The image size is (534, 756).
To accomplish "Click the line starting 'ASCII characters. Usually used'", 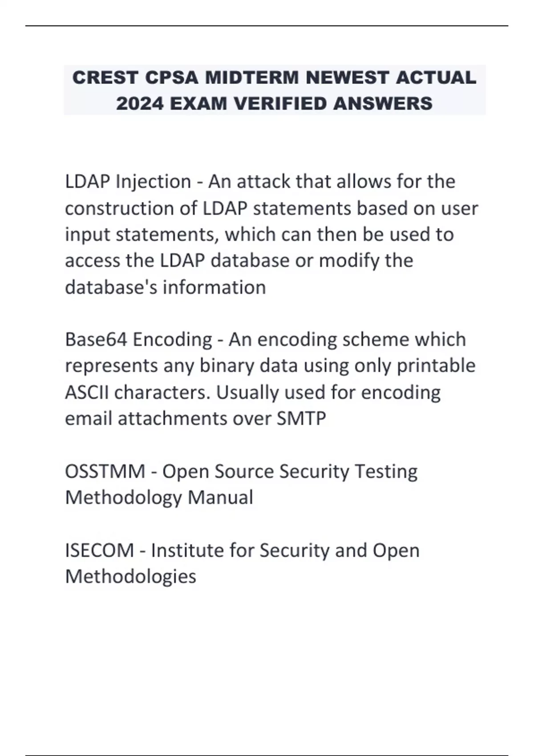I will pos(253,392).
